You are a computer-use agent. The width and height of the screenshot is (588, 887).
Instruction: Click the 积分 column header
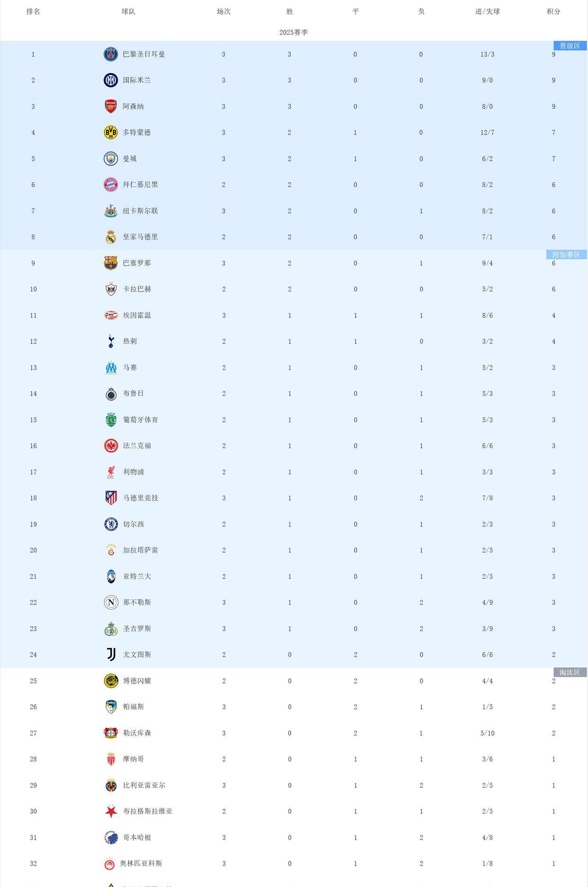[x=553, y=11]
